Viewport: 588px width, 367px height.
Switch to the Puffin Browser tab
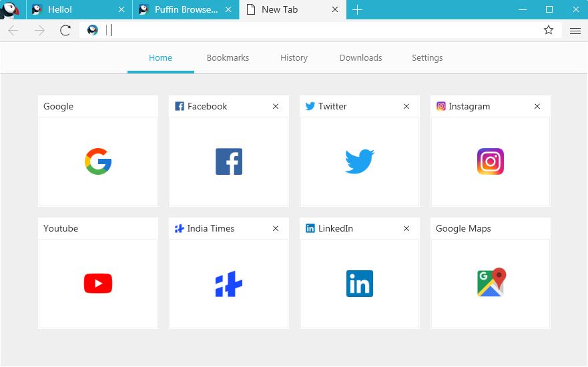186,10
